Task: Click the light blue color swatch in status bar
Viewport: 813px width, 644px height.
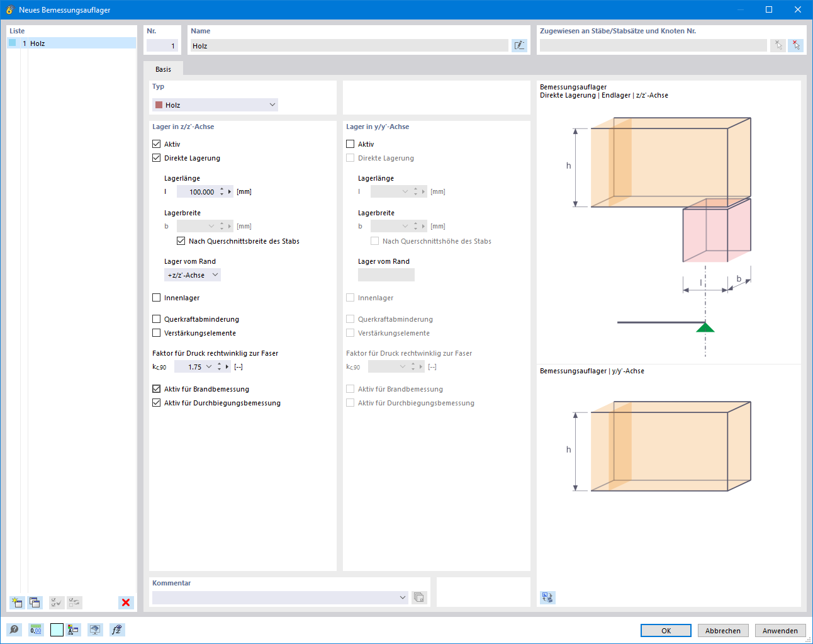Action: [x=57, y=630]
